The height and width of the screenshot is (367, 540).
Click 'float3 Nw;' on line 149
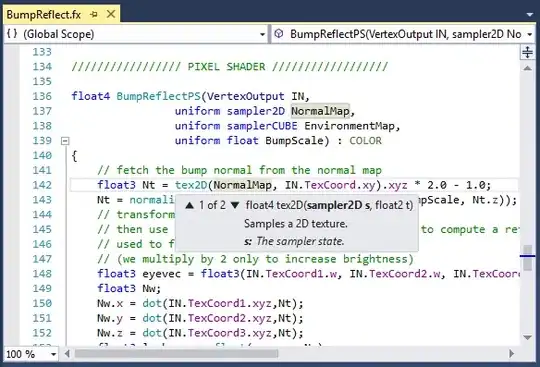(129, 289)
